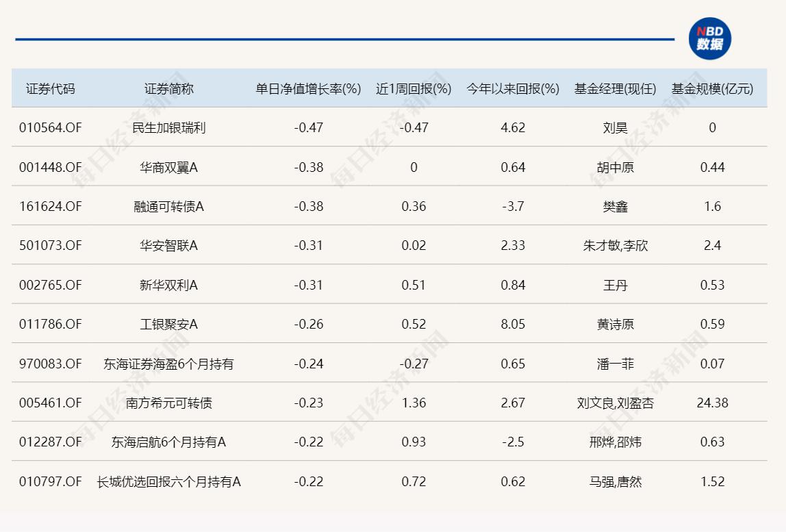Select fund name 南方希元可转债
The image size is (786, 532).
click(169, 403)
